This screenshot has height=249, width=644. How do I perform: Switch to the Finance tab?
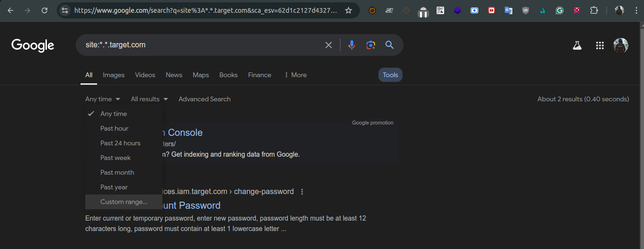click(x=259, y=75)
